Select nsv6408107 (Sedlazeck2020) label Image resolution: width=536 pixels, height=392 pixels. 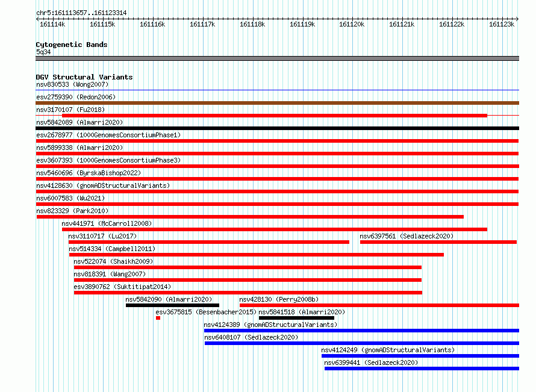251,337
